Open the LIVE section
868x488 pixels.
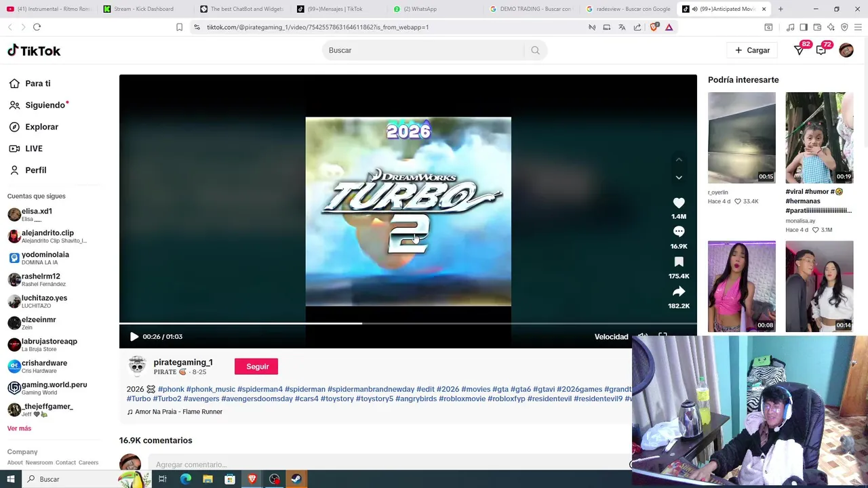pyautogui.click(x=26, y=148)
